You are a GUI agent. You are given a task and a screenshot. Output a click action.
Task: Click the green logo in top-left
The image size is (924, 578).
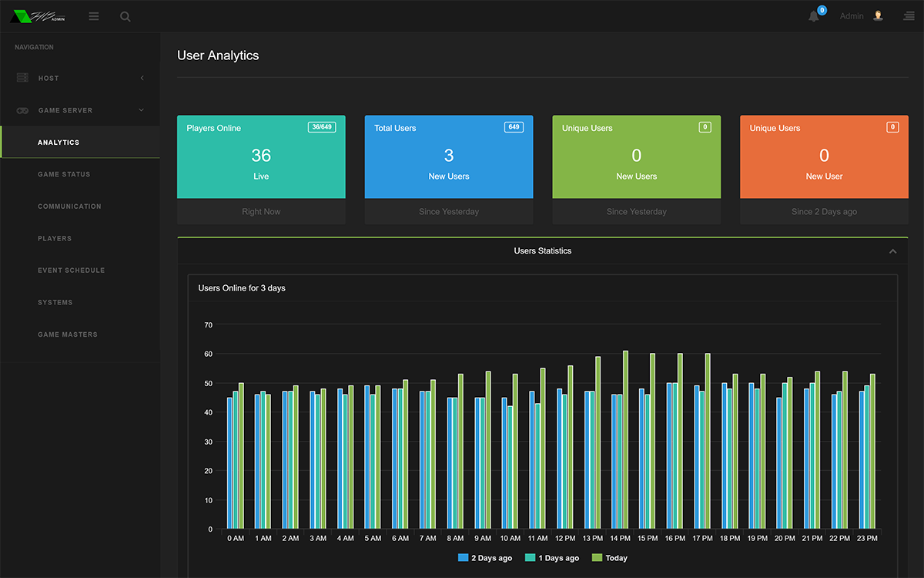click(37, 16)
